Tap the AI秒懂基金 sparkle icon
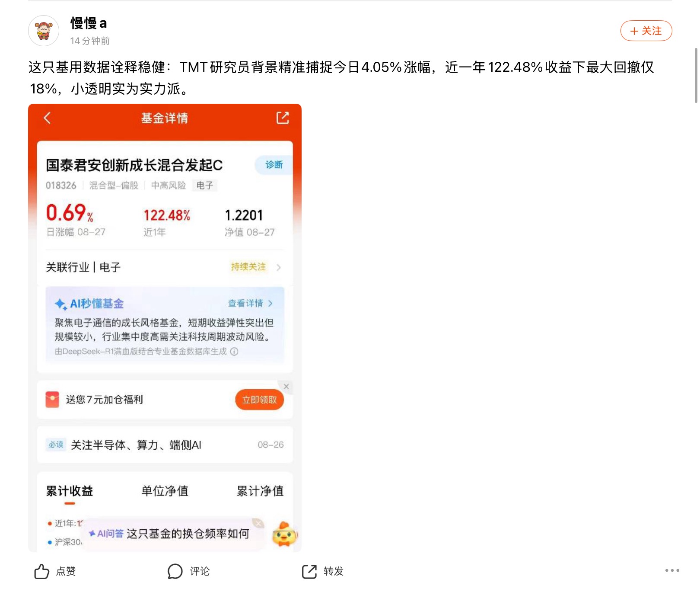This screenshot has height=589, width=700. point(60,304)
